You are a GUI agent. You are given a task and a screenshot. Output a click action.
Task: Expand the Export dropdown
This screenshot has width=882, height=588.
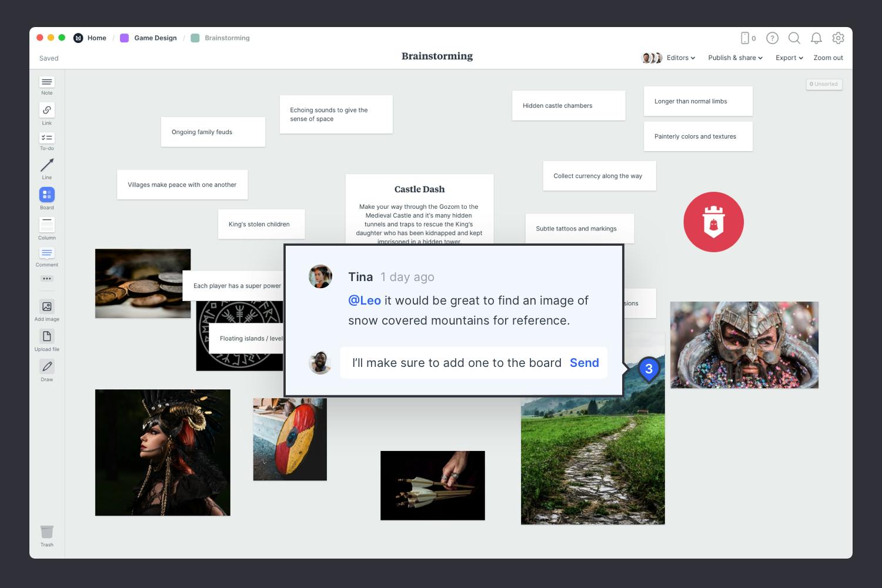pos(789,58)
